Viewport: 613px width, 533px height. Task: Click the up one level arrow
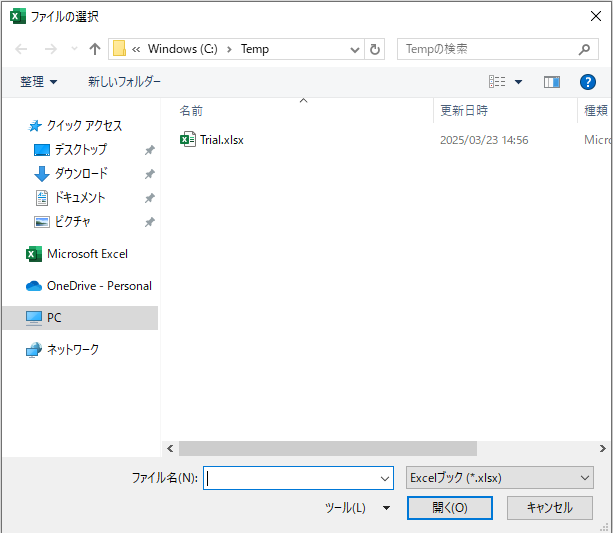click(95, 49)
